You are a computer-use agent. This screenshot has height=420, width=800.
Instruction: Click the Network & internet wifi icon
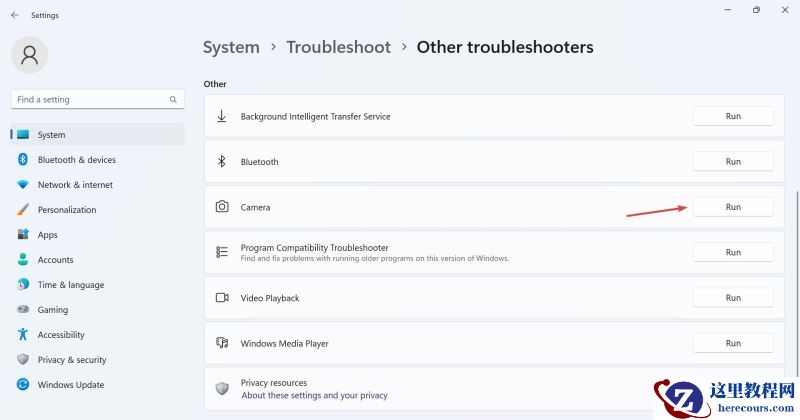coord(23,185)
